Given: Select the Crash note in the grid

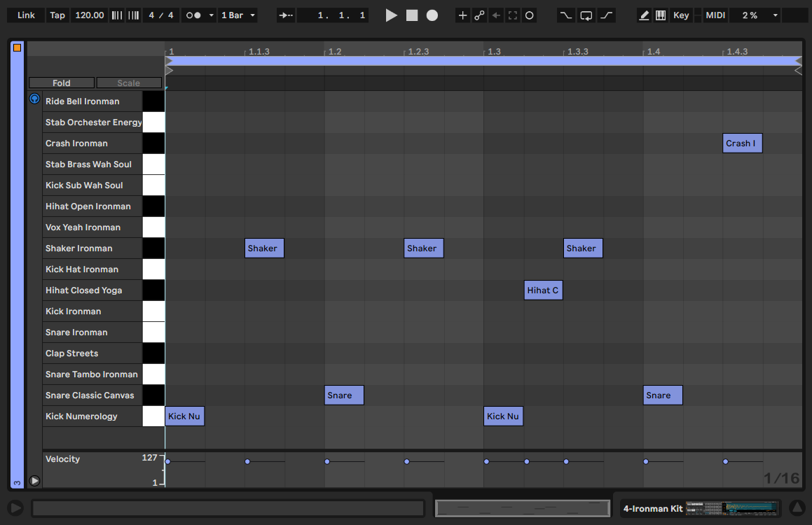Looking at the screenshot, I should tap(742, 143).
